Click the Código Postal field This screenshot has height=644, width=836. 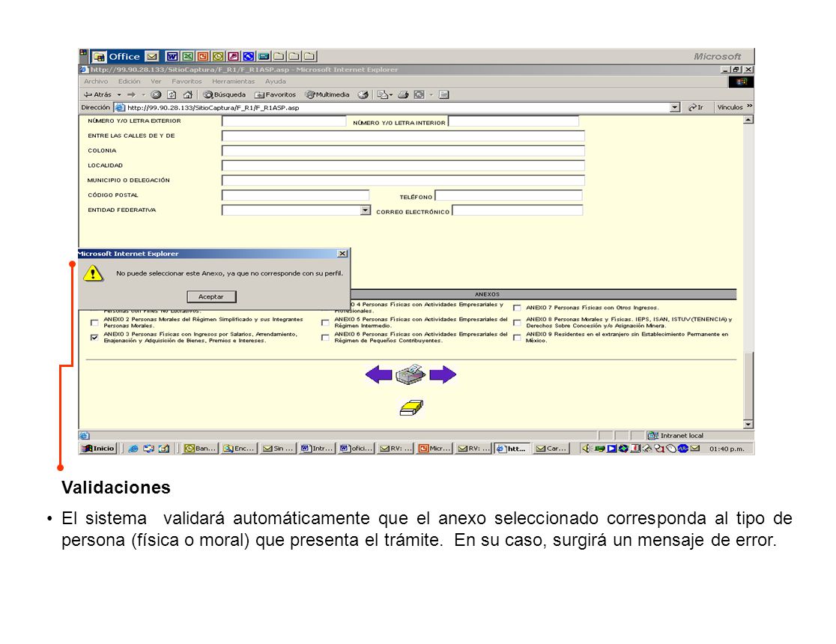click(295, 195)
